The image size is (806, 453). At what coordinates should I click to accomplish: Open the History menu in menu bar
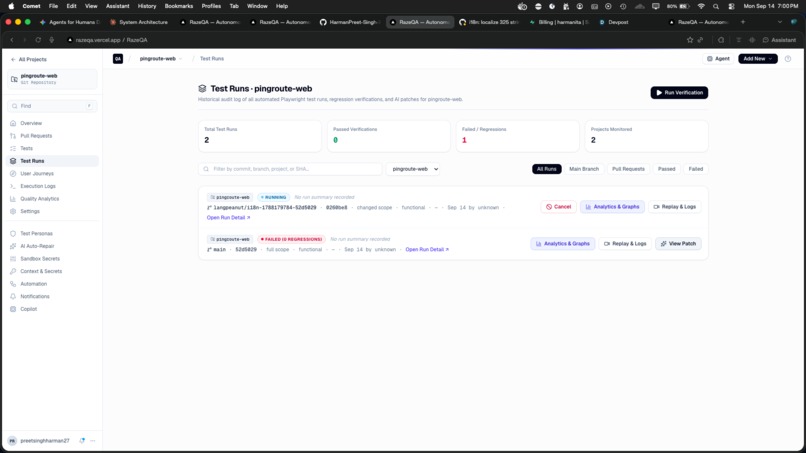[146, 6]
